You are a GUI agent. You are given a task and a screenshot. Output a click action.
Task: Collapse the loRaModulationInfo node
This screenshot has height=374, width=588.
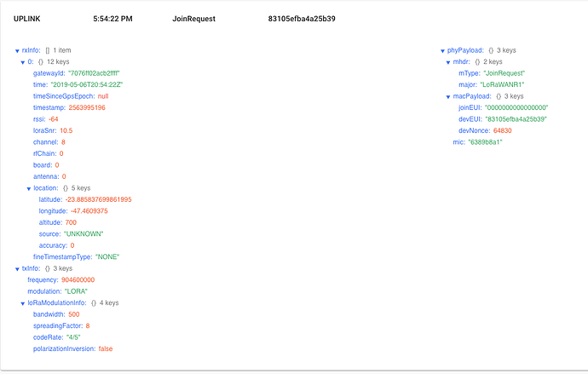pyautogui.click(x=22, y=303)
